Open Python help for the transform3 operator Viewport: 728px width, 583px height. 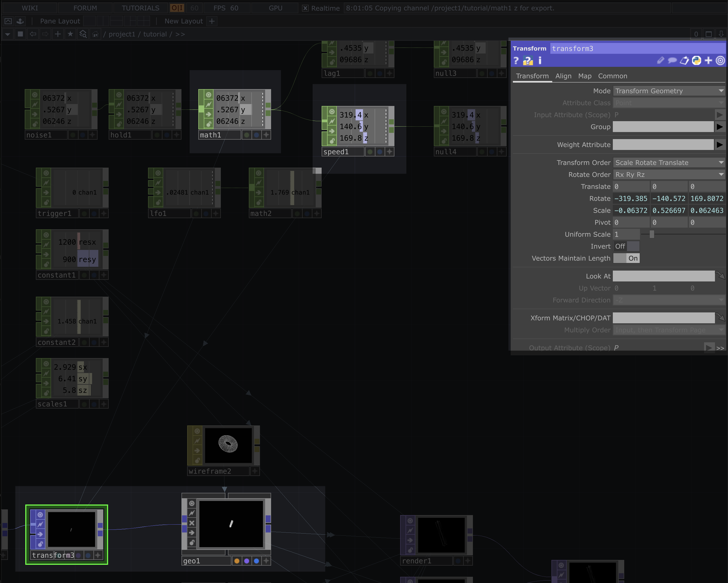click(528, 61)
